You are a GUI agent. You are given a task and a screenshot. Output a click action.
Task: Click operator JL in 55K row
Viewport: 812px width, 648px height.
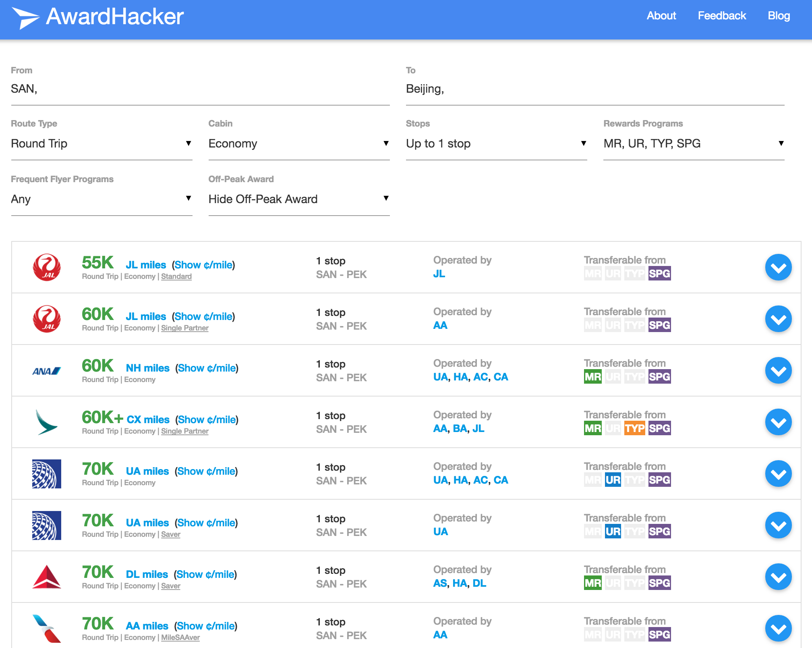click(439, 274)
